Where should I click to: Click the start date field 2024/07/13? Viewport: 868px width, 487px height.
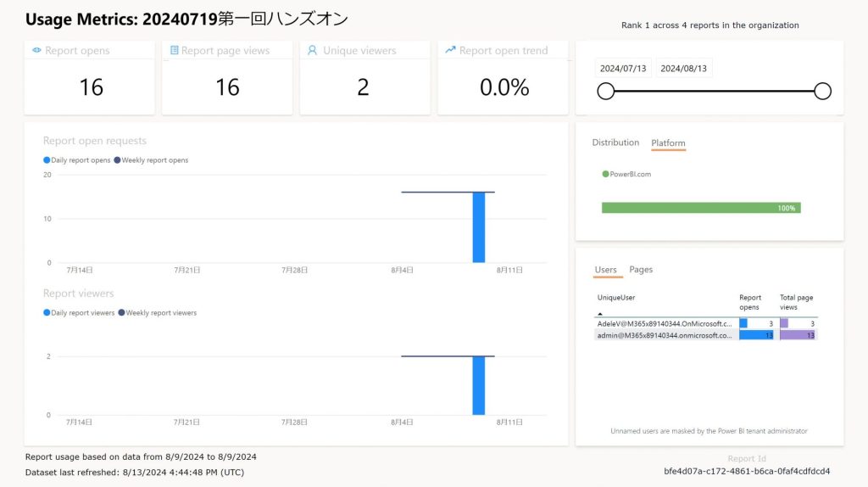pos(622,69)
